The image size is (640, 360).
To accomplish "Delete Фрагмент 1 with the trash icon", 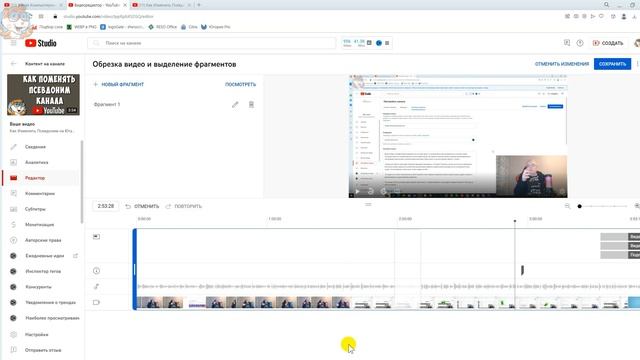I will pyautogui.click(x=251, y=104).
